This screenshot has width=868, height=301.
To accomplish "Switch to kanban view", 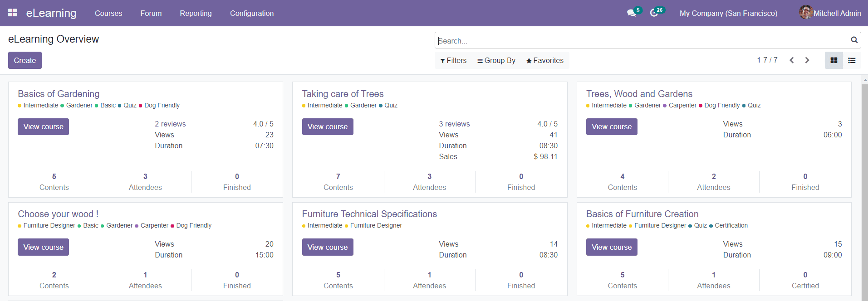I will tap(834, 60).
